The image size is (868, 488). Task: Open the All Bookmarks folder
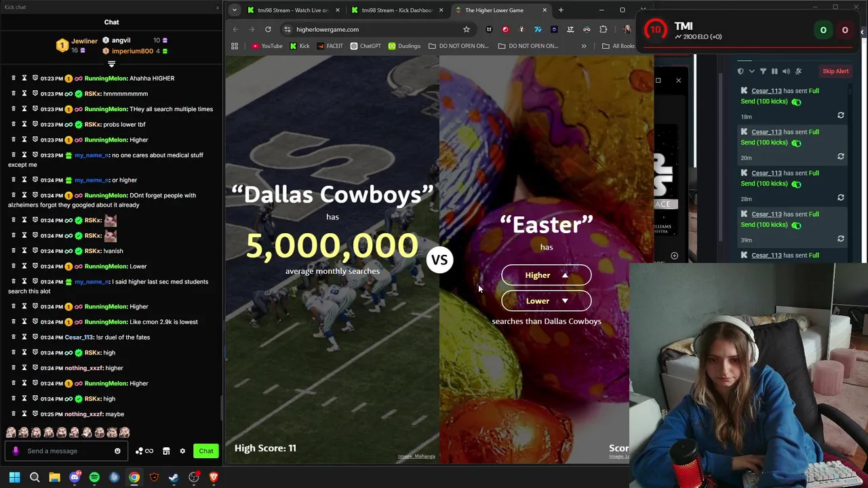click(618, 46)
